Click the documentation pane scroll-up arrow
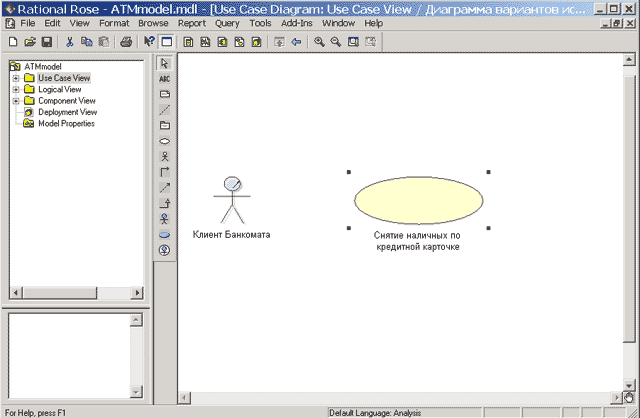This screenshot has width=640, height=418. pos(136,320)
